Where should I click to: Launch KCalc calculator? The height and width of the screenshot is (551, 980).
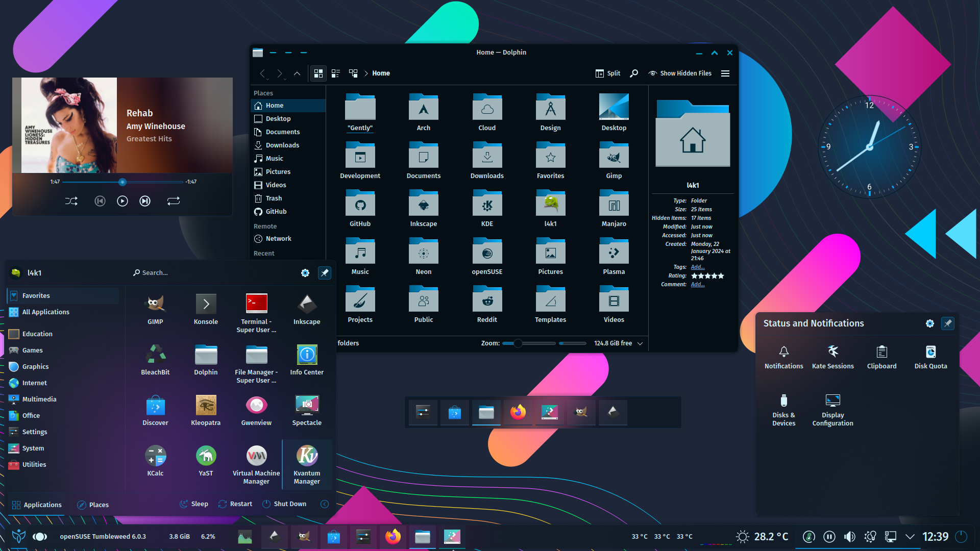tap(155, 461)
